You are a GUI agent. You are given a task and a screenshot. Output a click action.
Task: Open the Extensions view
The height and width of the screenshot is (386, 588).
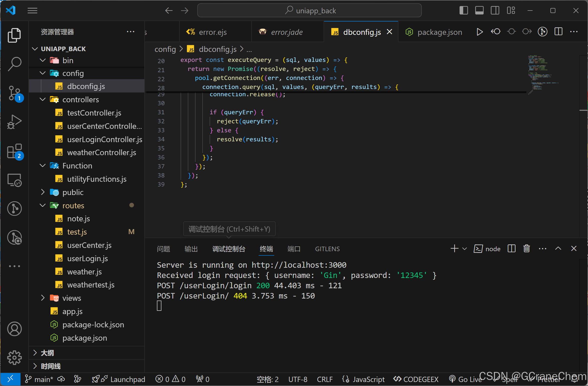[x=14, y=151]
